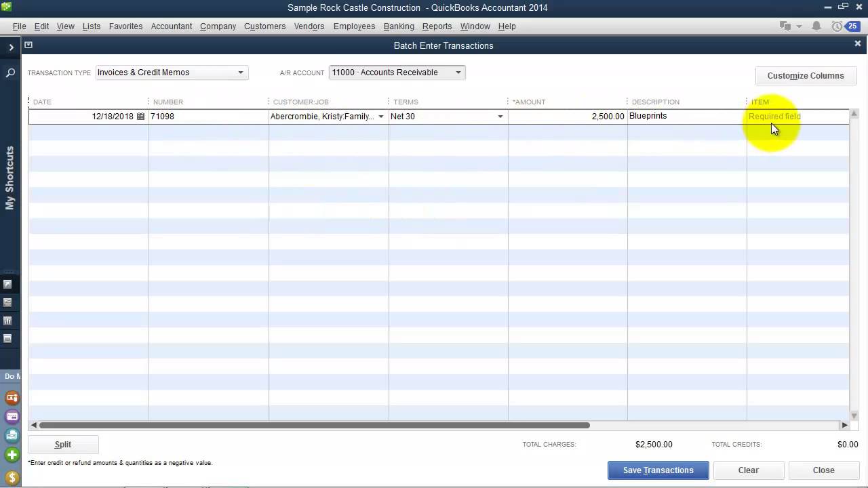Open the chat bubbles feedback icon
Screen dimensions: 868x488
[785, 26]
